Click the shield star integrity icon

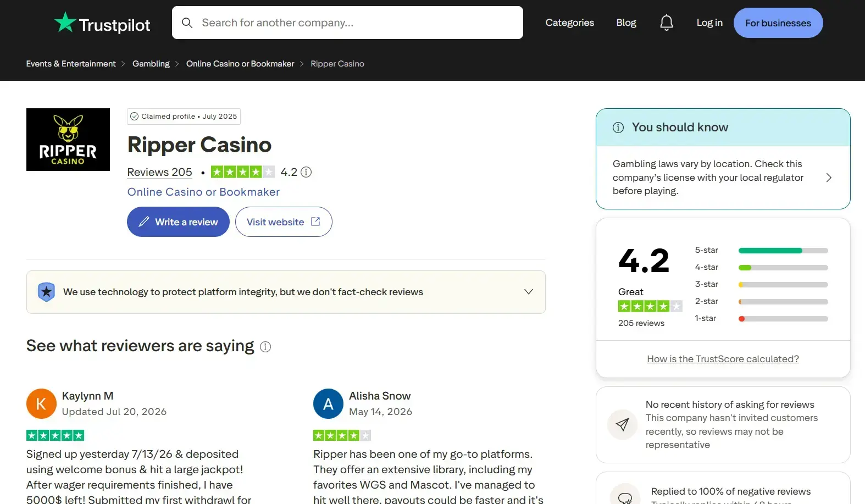(x=46, y=292)
